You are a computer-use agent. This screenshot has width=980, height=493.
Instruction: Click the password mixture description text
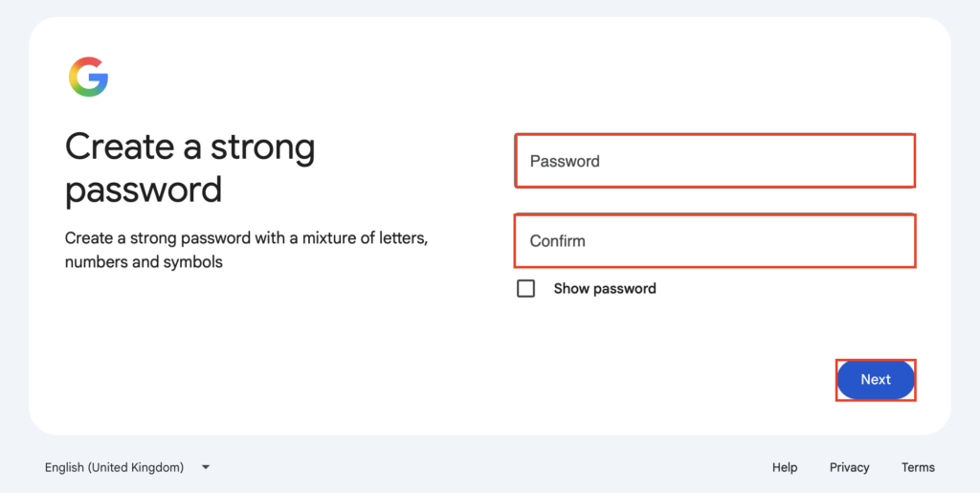click(246, 250)
